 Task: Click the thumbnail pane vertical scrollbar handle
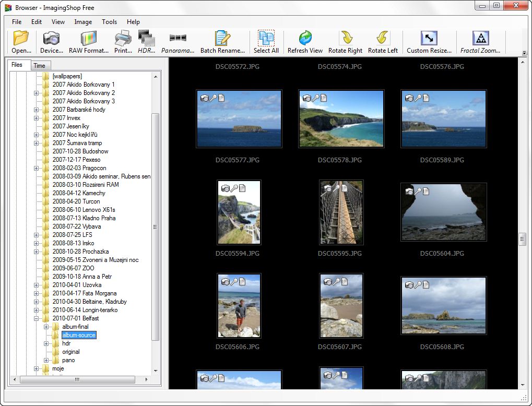522,239
